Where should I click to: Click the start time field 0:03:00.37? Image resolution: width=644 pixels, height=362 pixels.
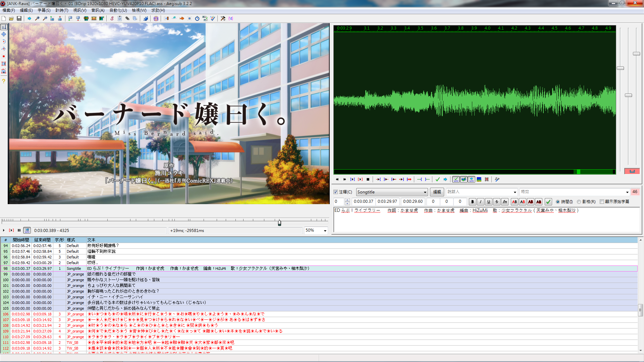point(364,202)
